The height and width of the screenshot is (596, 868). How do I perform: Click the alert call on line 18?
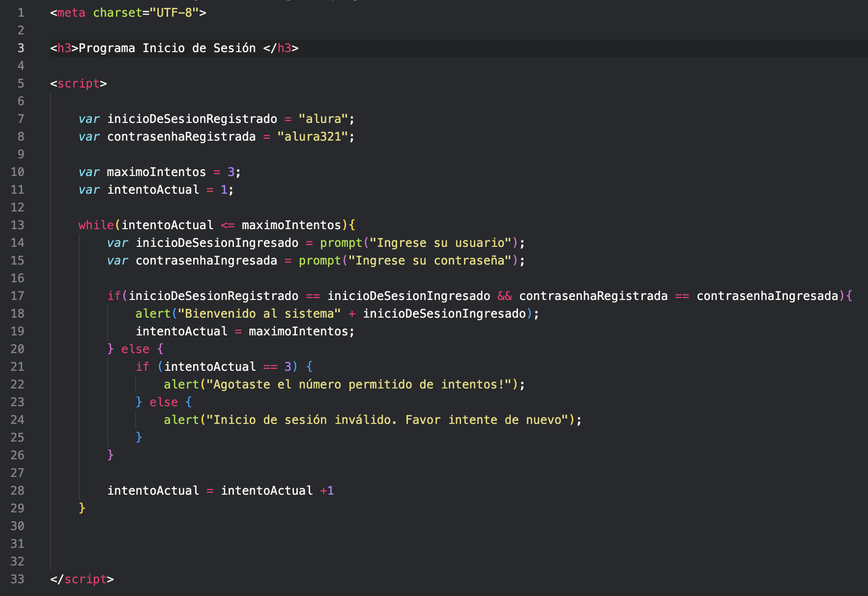coord(153,314)
